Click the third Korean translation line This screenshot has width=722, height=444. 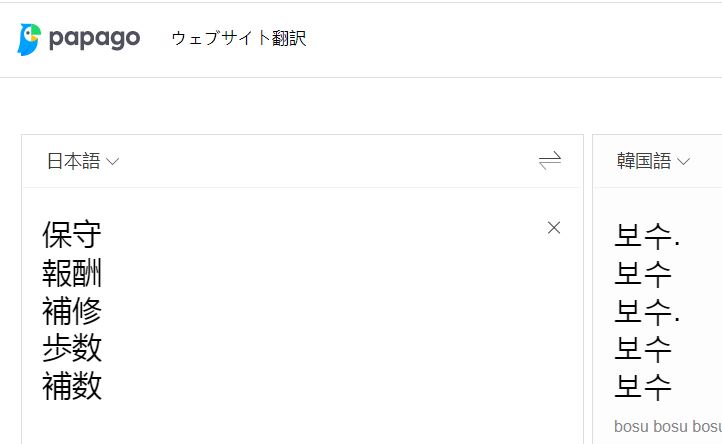click(x=646, y=312)
